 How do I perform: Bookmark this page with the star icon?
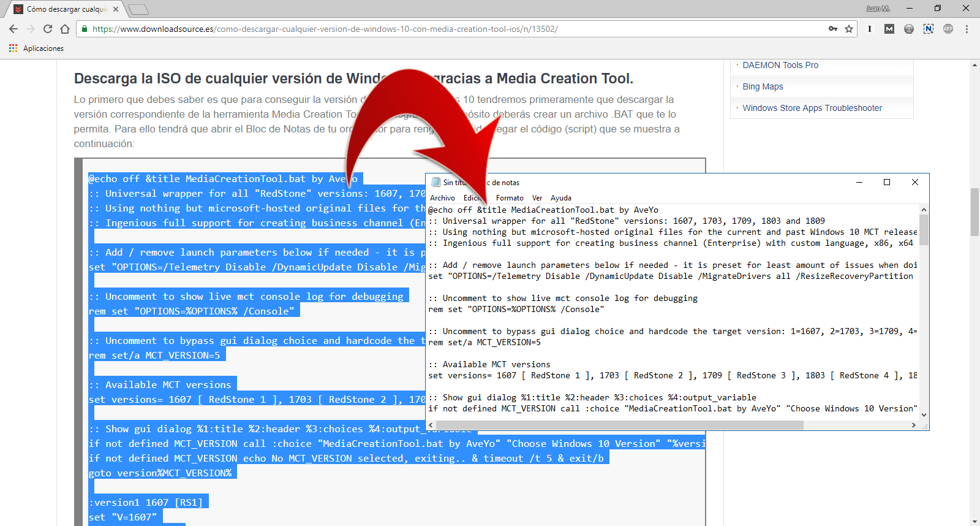click(x=849, y=29)
